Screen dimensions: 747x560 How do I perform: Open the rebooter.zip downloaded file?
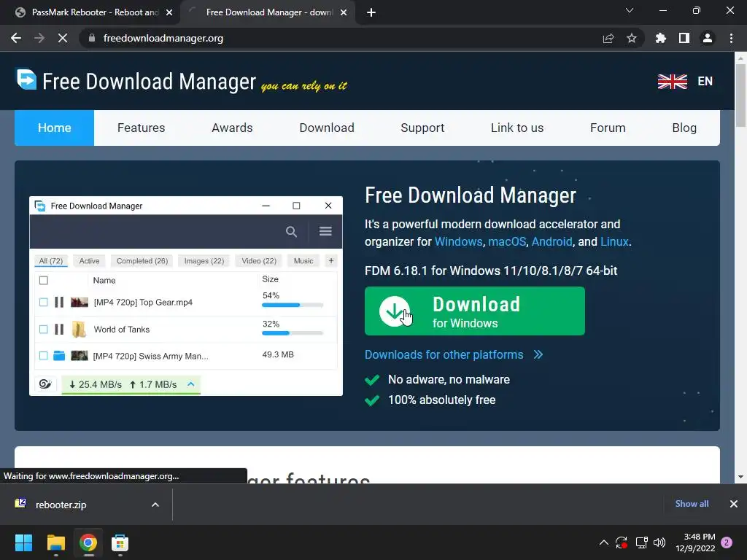(x=61, y=505)
